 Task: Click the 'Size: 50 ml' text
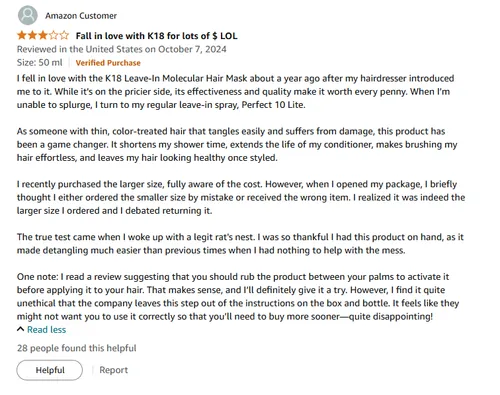(40, 63)
